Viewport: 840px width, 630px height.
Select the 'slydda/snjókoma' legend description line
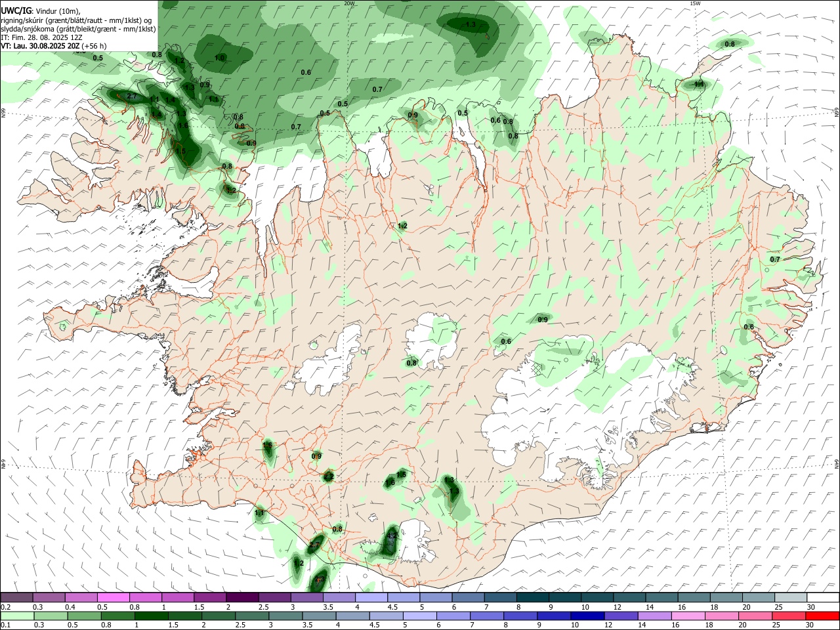(78, 29)
